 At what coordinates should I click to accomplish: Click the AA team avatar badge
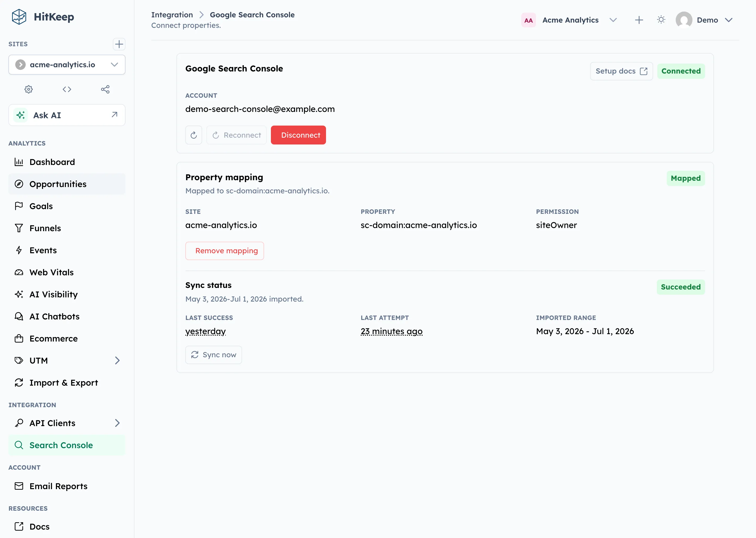528,20
